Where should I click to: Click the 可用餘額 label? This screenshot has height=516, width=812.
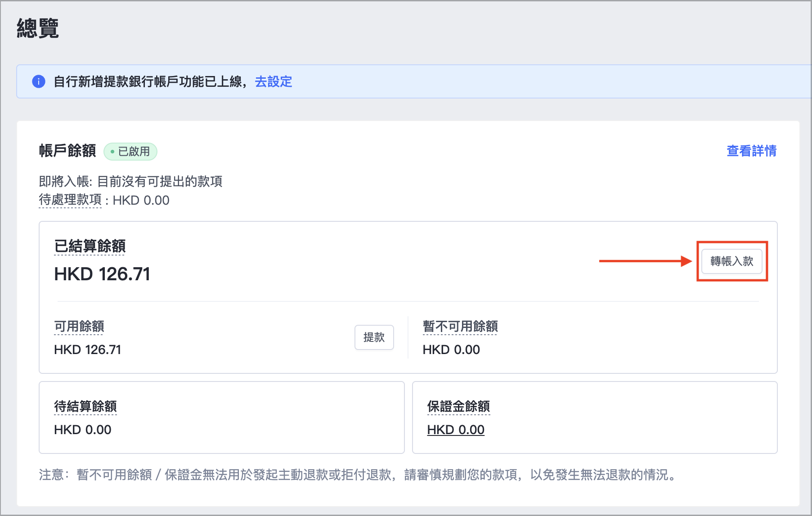pyautogui.click(x=79, y=326)
